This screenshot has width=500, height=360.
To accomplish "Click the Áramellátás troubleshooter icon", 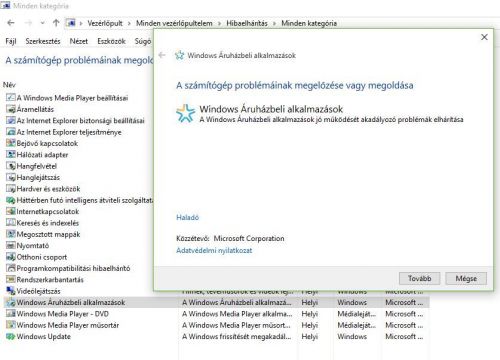I will [11, 109].
